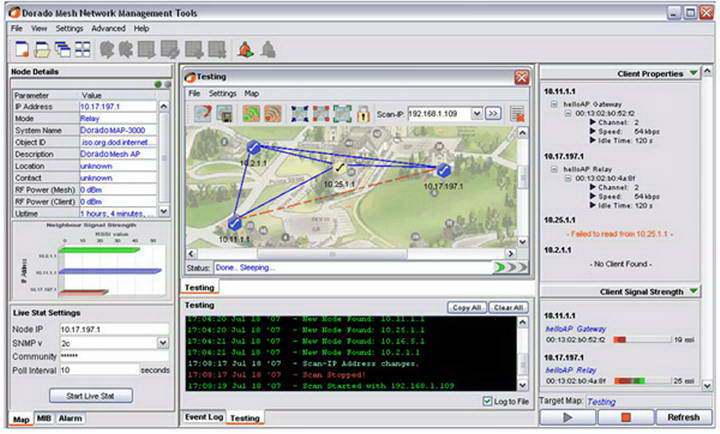The width and height of the screenshot is (720, 434).
Task: Select node 10.17.197.1 on the map
Action: (443, 170)
